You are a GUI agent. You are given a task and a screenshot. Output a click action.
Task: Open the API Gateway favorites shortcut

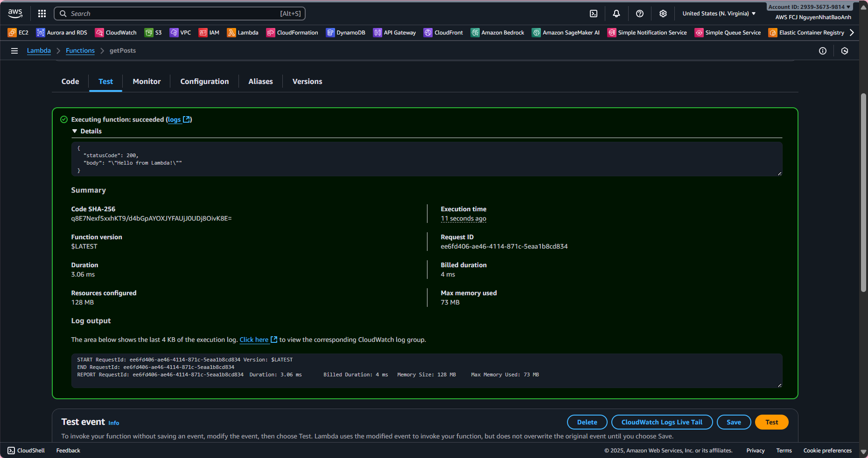coord(394,33)
